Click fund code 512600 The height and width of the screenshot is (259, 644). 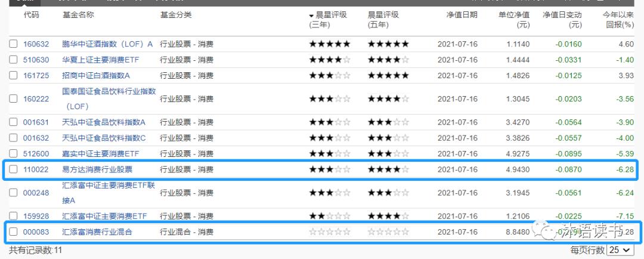(36, 154)
